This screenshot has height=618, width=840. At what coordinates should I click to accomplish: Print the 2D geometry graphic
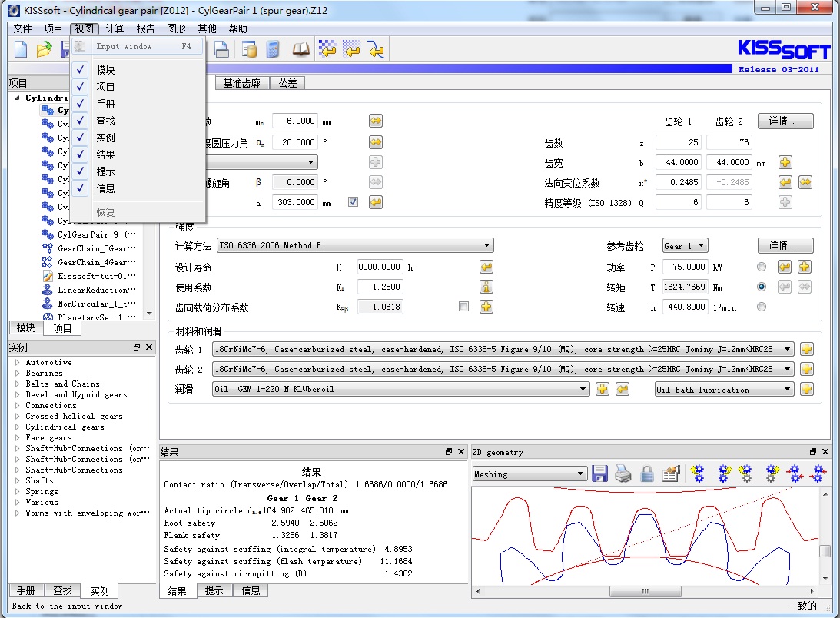[623, 473]
